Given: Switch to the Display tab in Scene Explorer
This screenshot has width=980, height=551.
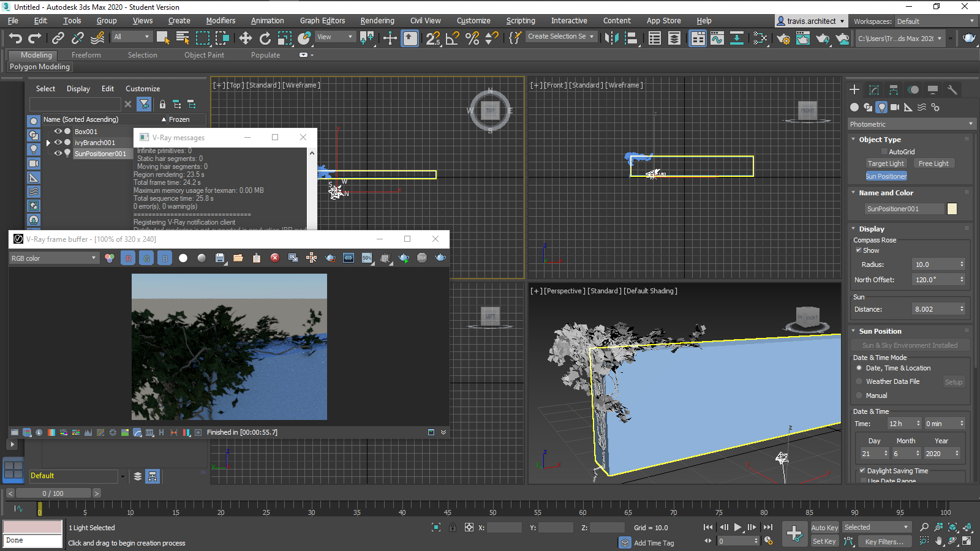Looking at the screenshot, I should tap(78, 88).
